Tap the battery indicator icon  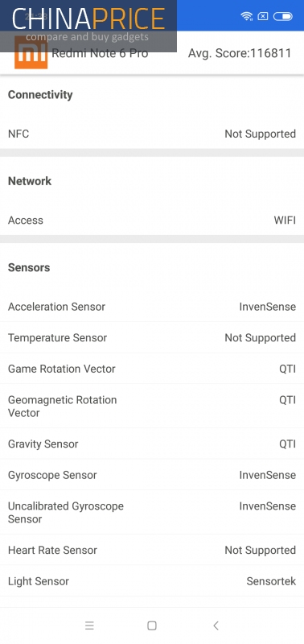pos(282,16)
